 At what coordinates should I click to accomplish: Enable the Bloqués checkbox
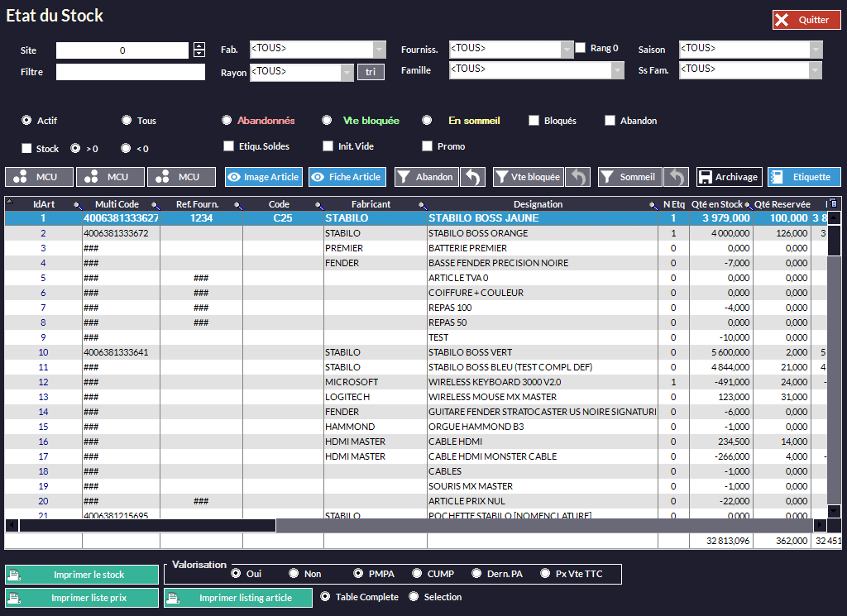(534, 121)
